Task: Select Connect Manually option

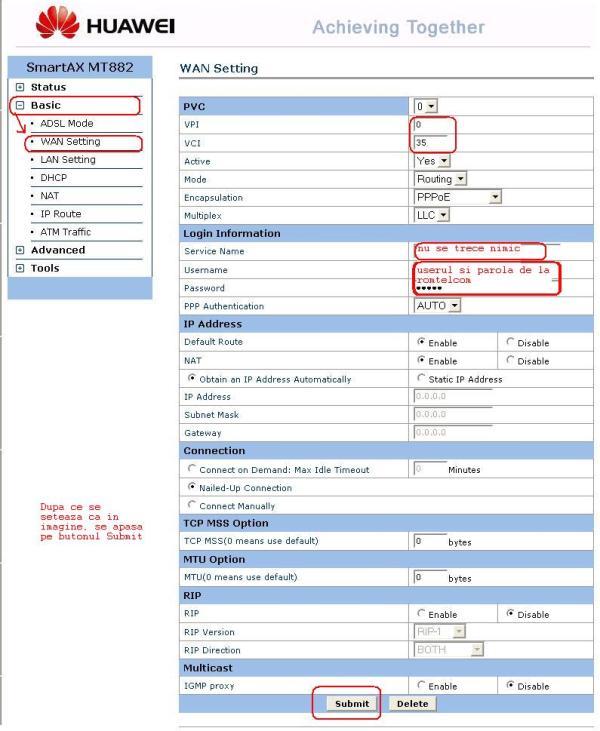Action: [192, 505]
